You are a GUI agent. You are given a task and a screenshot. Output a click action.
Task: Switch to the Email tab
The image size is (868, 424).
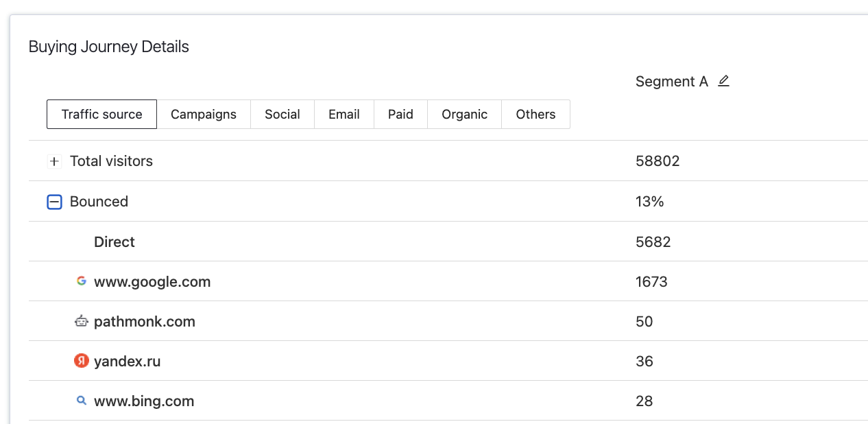pyautogui.click(x=344, y=115)
